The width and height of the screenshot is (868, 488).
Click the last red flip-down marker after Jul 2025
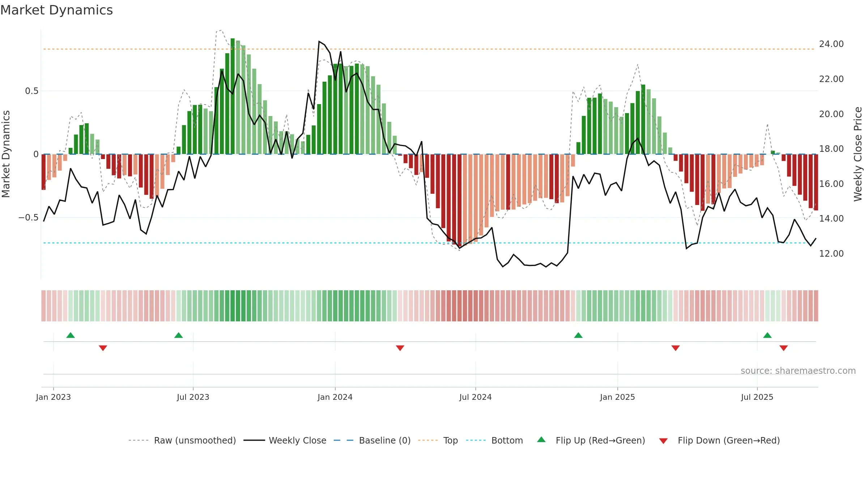click(784, 348)
